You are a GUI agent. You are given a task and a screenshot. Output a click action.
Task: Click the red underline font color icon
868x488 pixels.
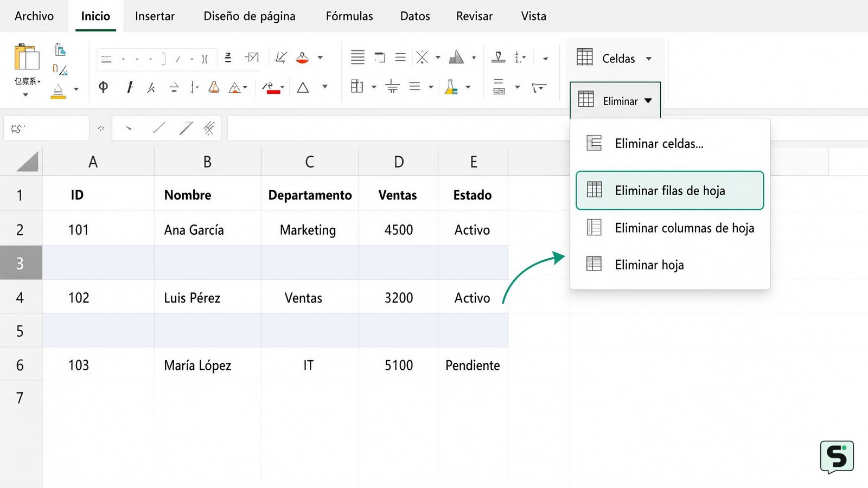(x=272, y=87)
